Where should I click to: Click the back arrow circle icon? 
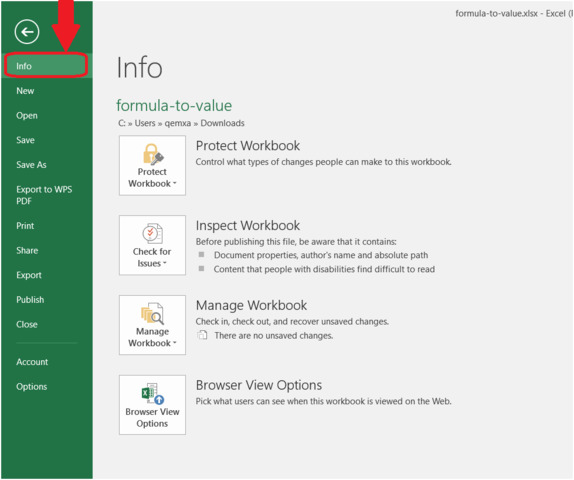[x=27, y=32]
